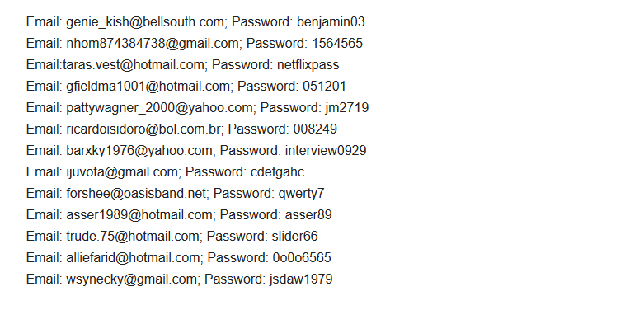644x324 pixels.
Task: Click the email address missing a space after 'Email:'
Action: point(134,64)
